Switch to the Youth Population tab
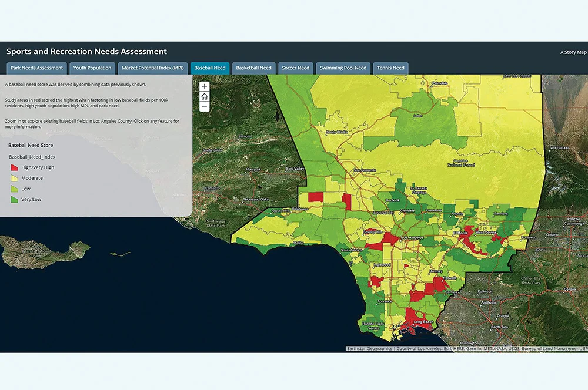Screen dimensions: 588x390 pyautogui.click(x=92, y=68)
